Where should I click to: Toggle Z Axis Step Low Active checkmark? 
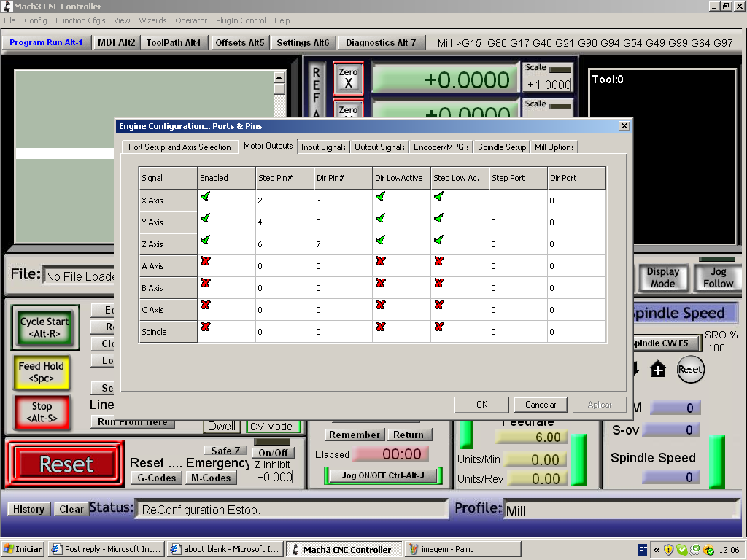pyautogui.click(x=438, y=240)
